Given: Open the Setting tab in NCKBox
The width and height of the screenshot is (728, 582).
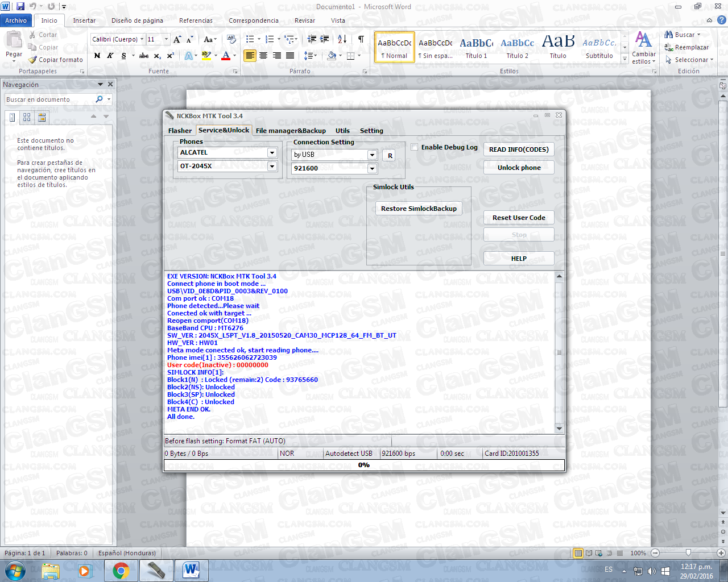Looking at the screenshot, I should (x=371, y=131).
